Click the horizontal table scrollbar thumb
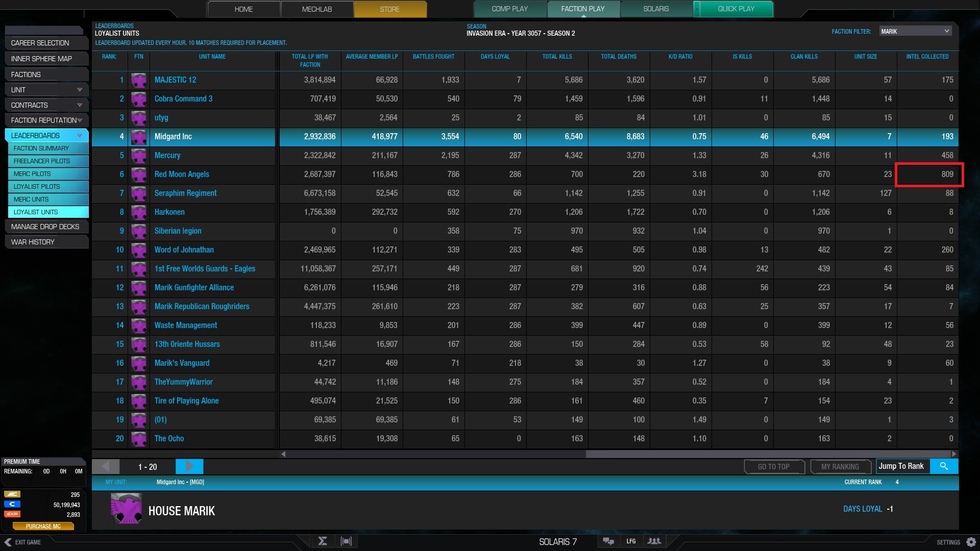This screenshot has width=980, height=551. [768, 454]
